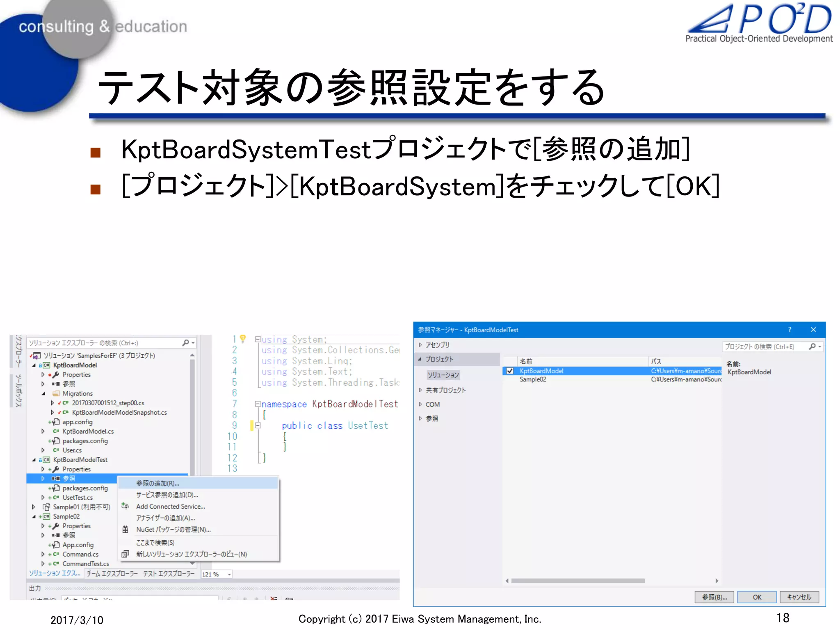The height and width of the screenshot is (630, 840).
Task: Select the solution 'SamplesForEF' node
Action: click(99, 356)
